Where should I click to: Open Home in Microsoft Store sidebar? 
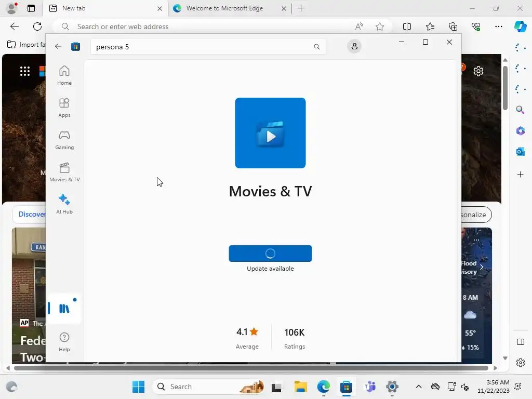[x=64, y=75]
